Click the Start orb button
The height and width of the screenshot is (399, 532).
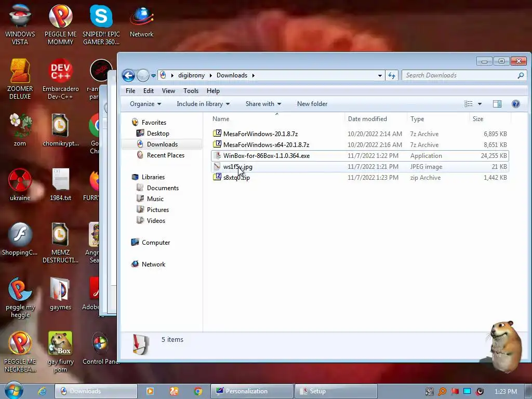coord(14,391)
